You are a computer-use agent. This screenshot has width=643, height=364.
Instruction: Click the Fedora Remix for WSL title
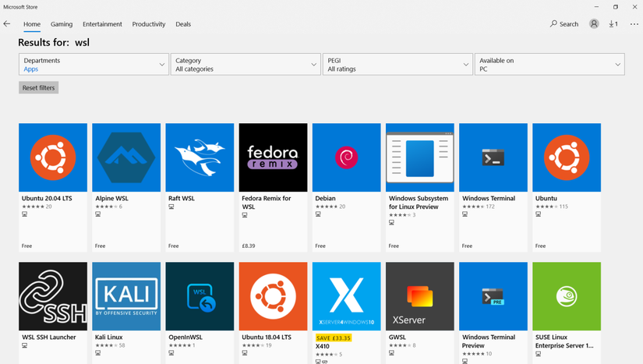coord(266,203)
